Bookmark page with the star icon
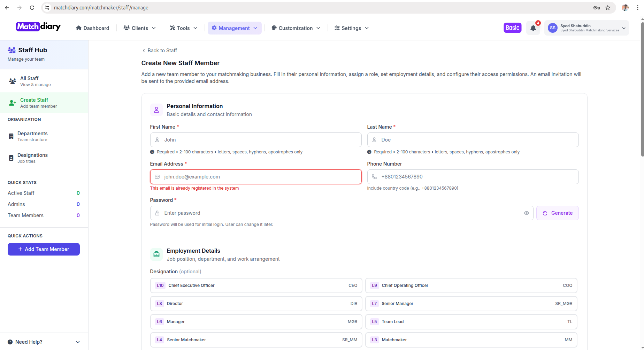The height and width of the screenshot is (350, 644). 608,8
